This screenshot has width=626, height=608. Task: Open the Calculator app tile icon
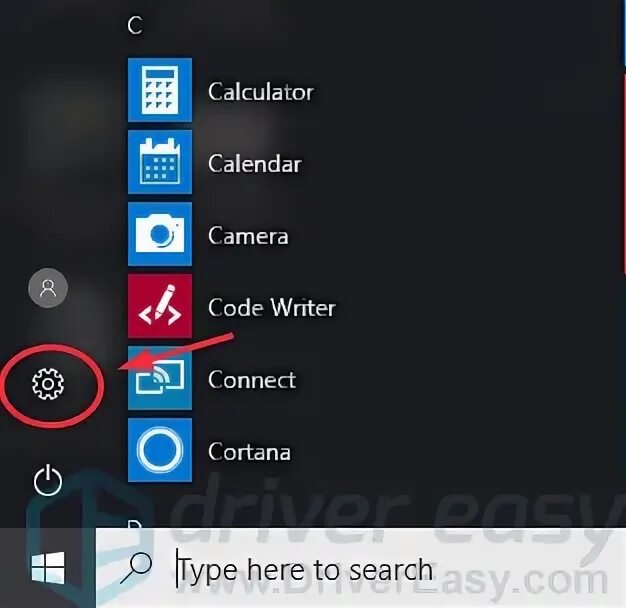160,90
